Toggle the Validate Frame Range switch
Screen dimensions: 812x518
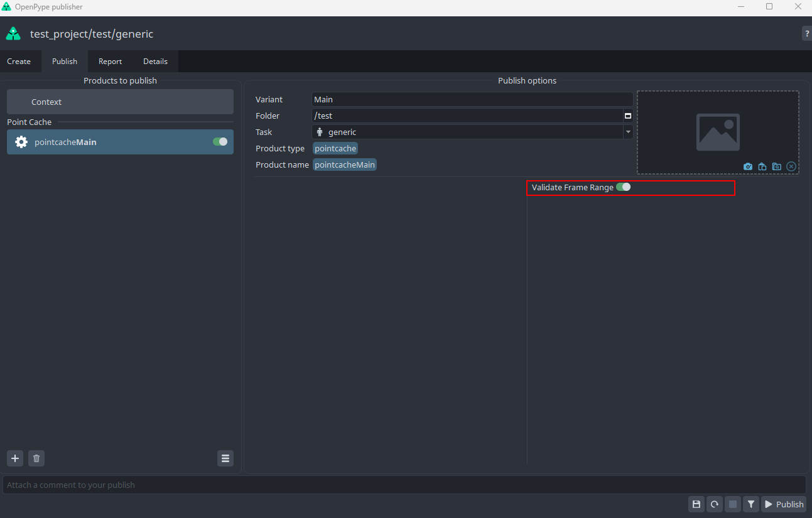(623, 187)
